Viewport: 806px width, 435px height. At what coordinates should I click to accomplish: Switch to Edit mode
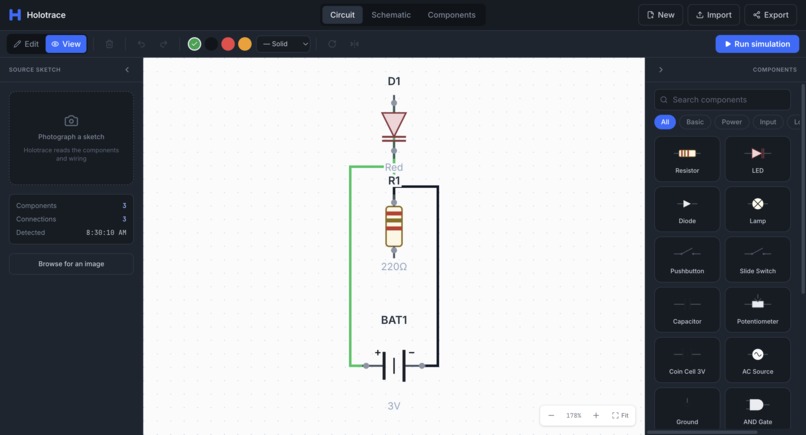26,44
